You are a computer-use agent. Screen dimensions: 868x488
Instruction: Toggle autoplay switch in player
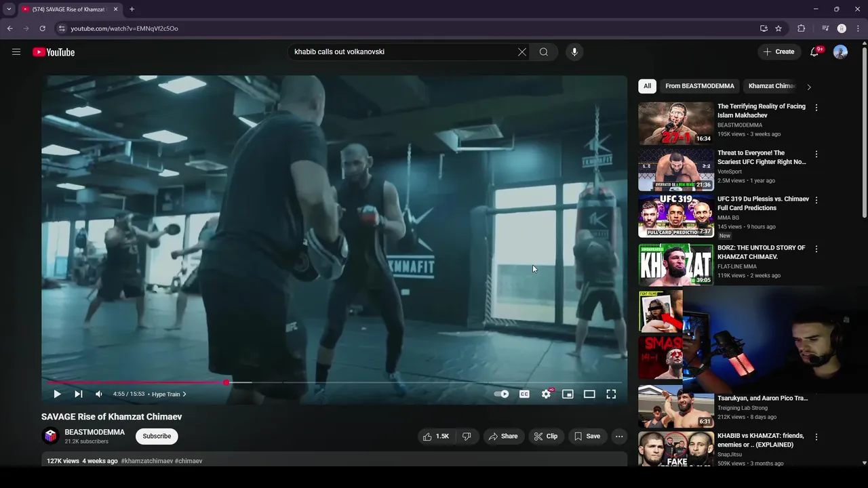pos(502,394)
